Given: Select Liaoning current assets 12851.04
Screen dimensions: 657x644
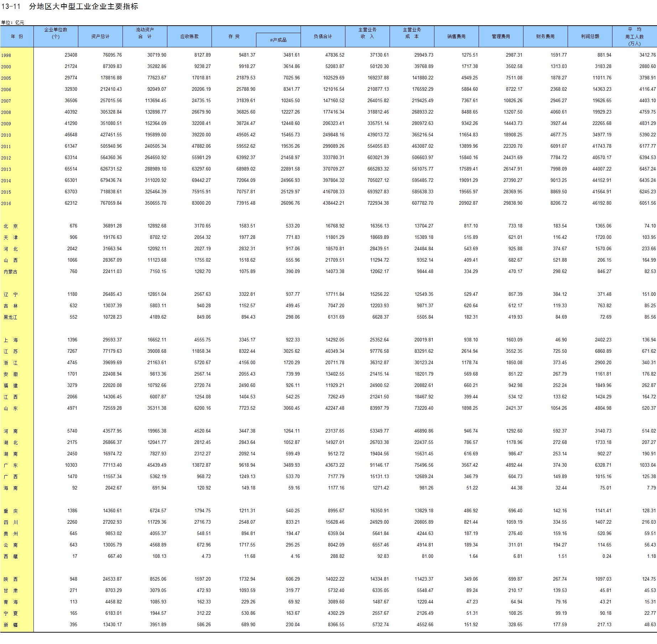Looking at the screenshot, I should point(157,294).
